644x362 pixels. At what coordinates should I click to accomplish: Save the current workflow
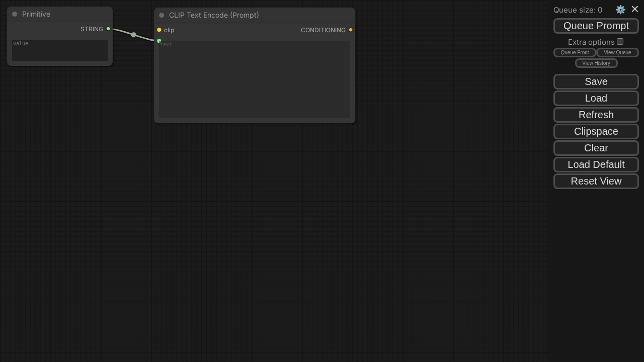[596, 81]
